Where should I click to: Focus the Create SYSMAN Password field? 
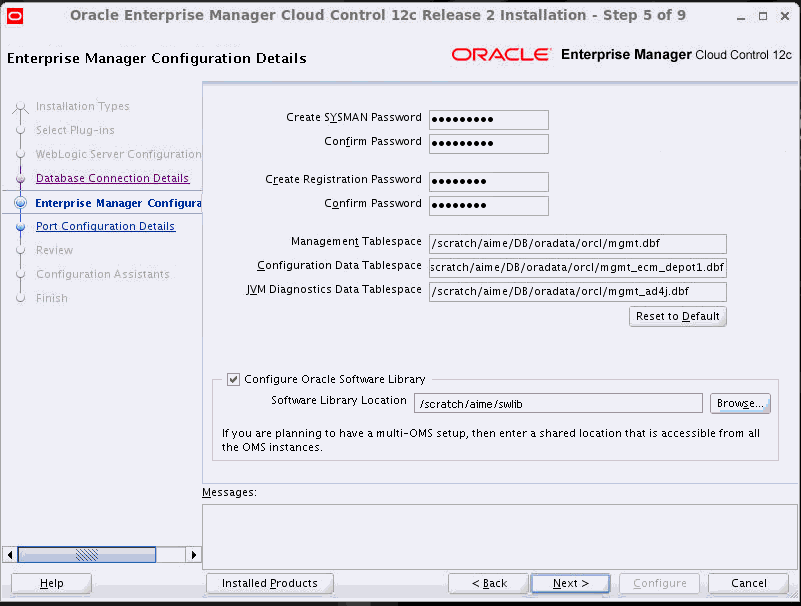pyautogui.click(x=489, y=120)
